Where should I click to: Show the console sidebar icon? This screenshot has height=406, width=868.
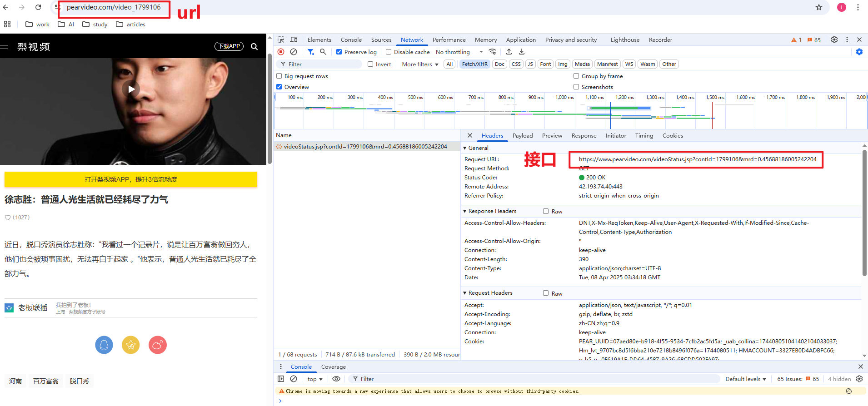(281, 379)
